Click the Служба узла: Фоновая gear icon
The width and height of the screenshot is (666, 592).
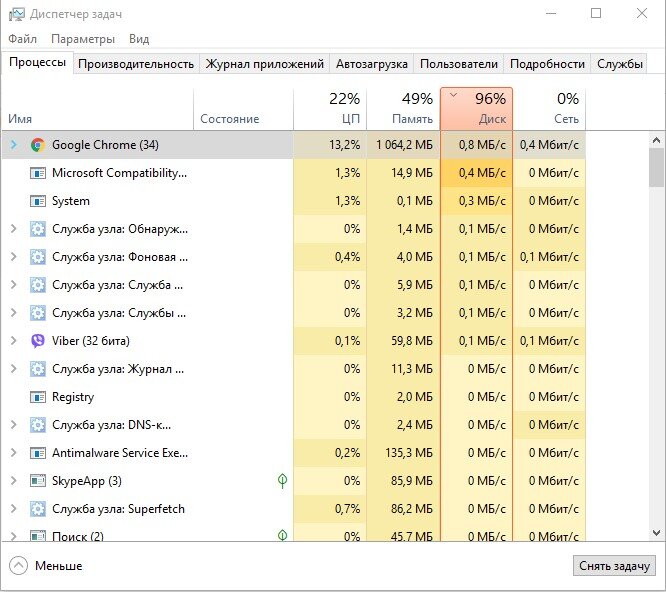pyautogui.click(x=38, y=257)
